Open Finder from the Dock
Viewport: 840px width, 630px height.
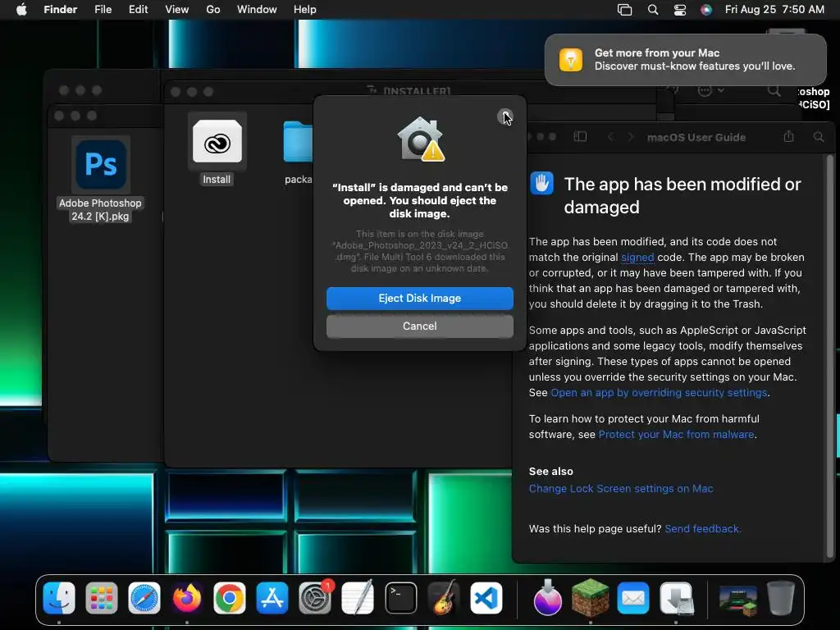tap(59, 598)
